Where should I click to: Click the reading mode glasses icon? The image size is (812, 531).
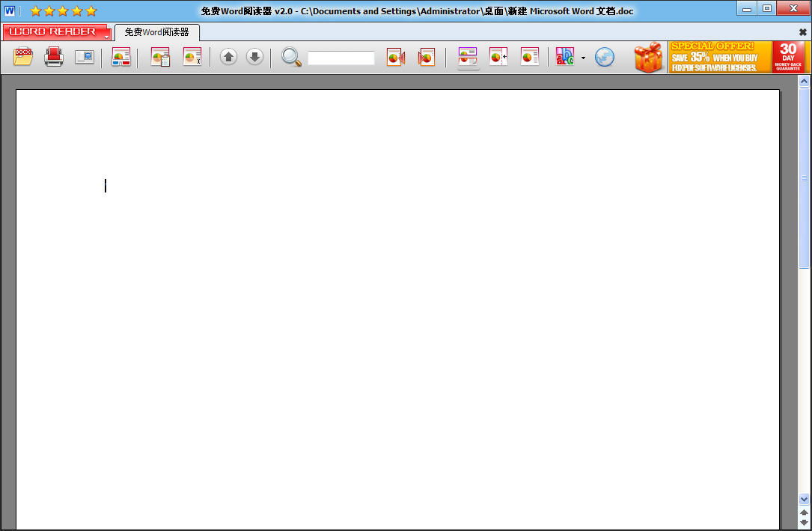click(121, 57)
